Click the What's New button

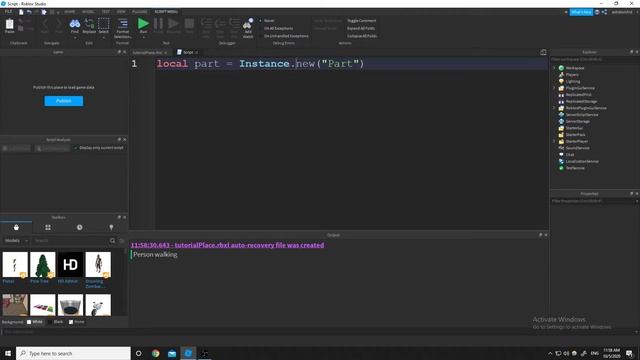581,12
